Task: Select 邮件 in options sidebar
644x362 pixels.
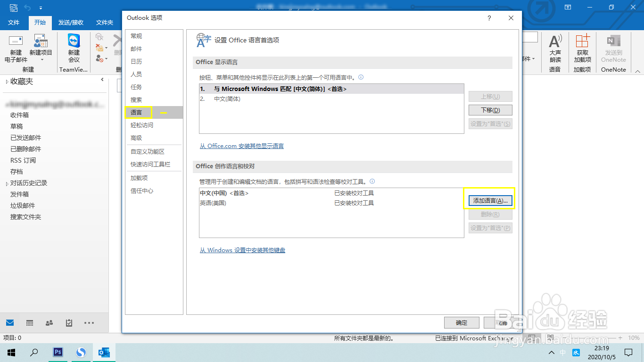Action: click(x=154, y=49)
